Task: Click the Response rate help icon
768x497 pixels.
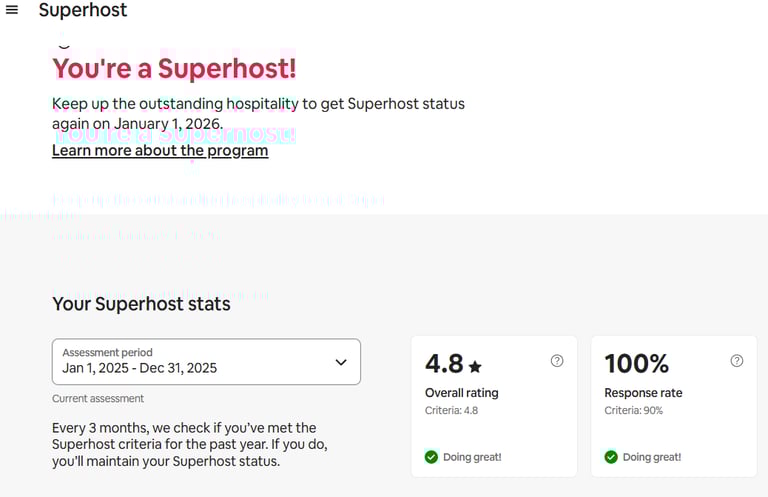Action: click(x=737, y=361)
